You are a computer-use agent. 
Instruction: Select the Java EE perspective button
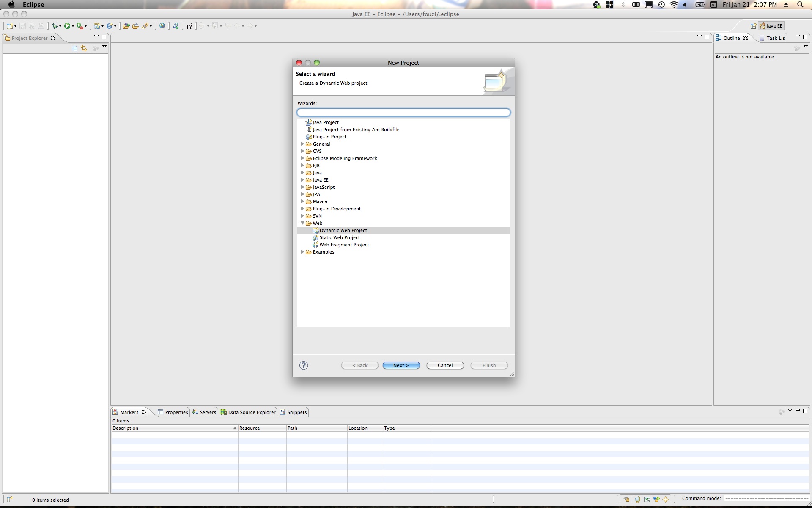point(771,26)
